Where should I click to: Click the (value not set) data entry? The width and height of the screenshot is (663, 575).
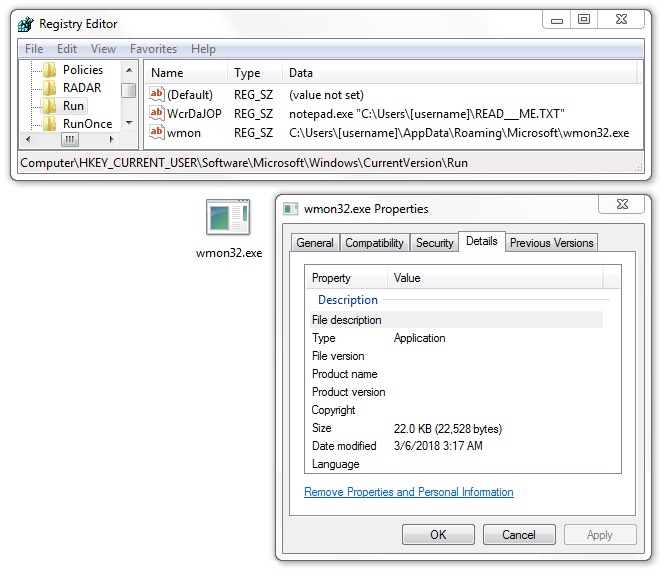click(x=326, y=95)
